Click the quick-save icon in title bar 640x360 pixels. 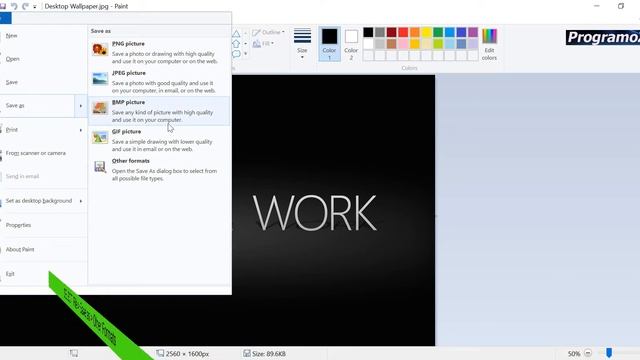click(x=2, y=6)
